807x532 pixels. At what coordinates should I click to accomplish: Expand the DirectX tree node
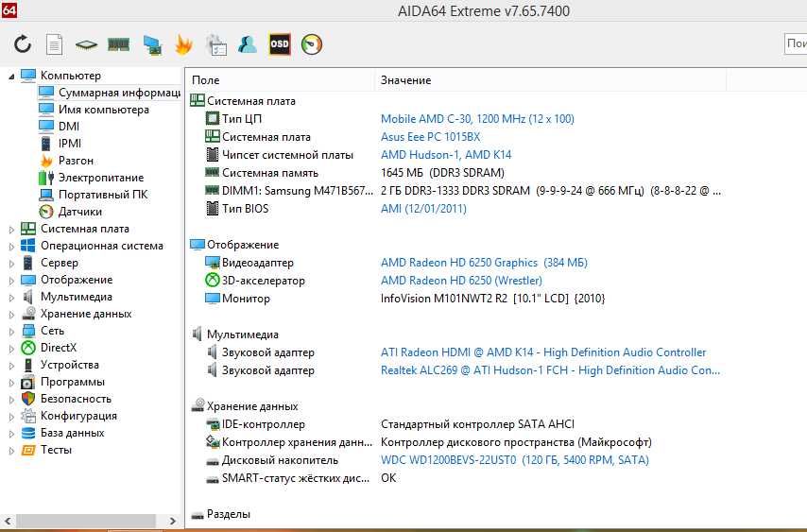coord(11,349)
